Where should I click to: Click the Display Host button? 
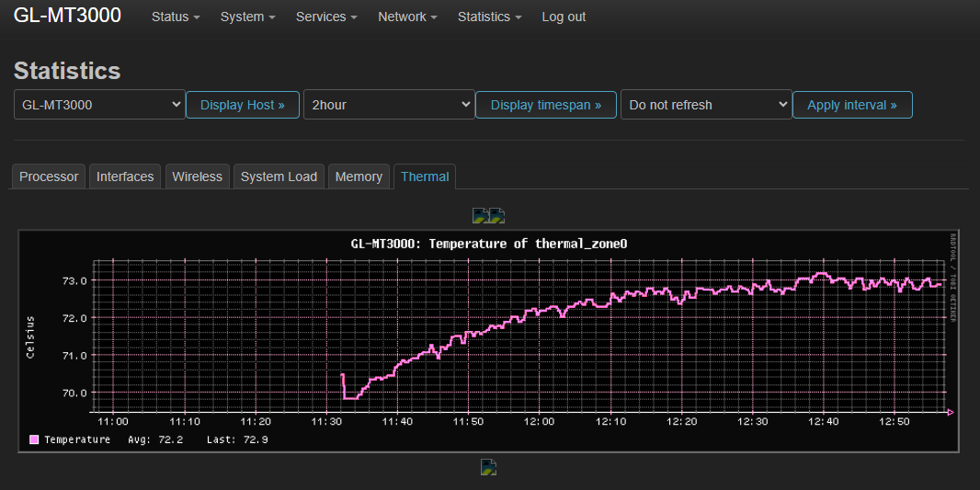243,105
